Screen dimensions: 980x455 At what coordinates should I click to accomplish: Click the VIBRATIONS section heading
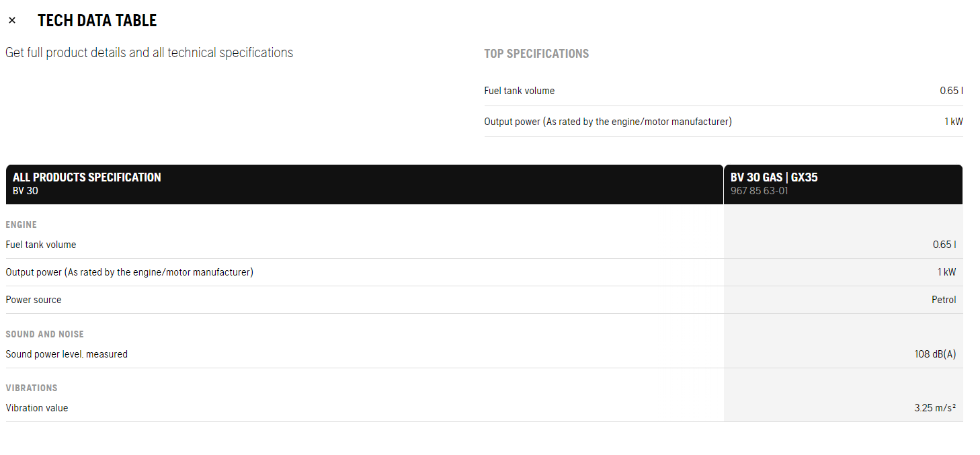32,388
